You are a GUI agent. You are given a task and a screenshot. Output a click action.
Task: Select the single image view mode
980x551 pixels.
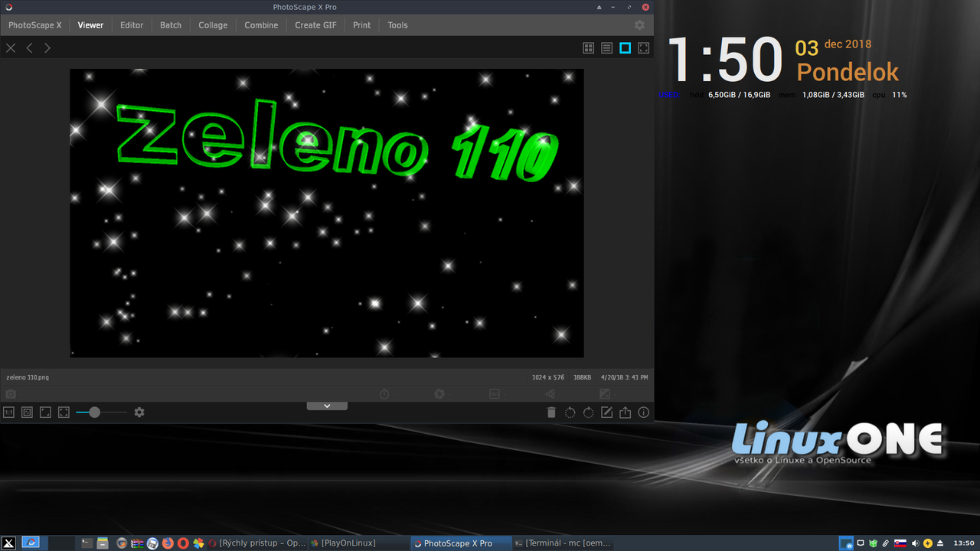point(625,48)
